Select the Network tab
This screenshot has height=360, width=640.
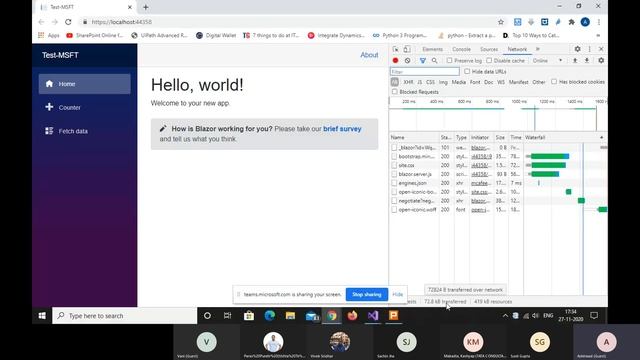(x=517, y=49)
